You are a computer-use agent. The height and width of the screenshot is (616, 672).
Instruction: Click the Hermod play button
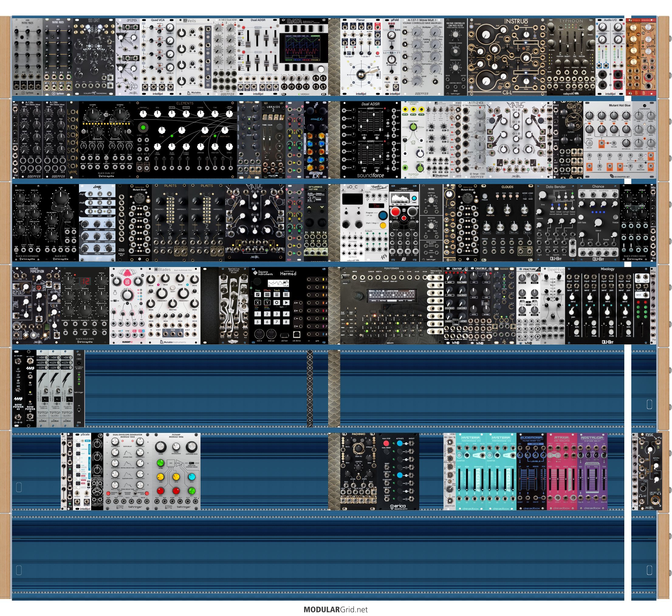286,303
